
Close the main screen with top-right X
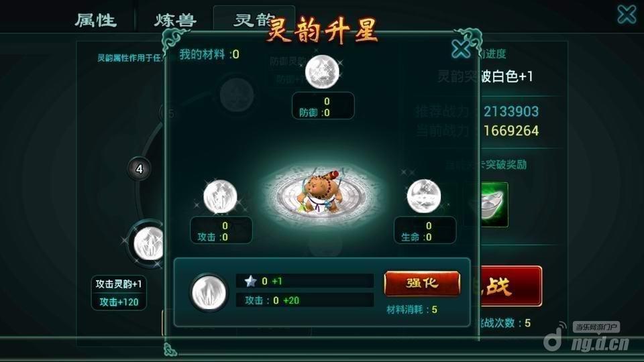pos(627,15)
